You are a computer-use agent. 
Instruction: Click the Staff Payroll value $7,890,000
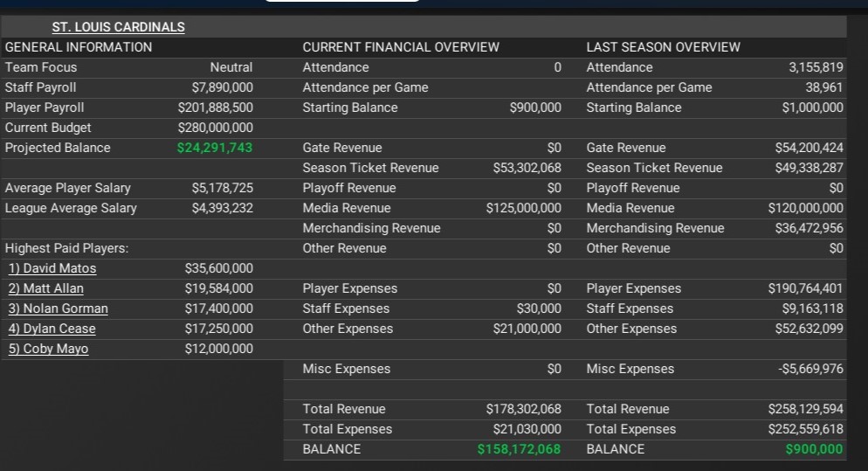tap(223, 87)
